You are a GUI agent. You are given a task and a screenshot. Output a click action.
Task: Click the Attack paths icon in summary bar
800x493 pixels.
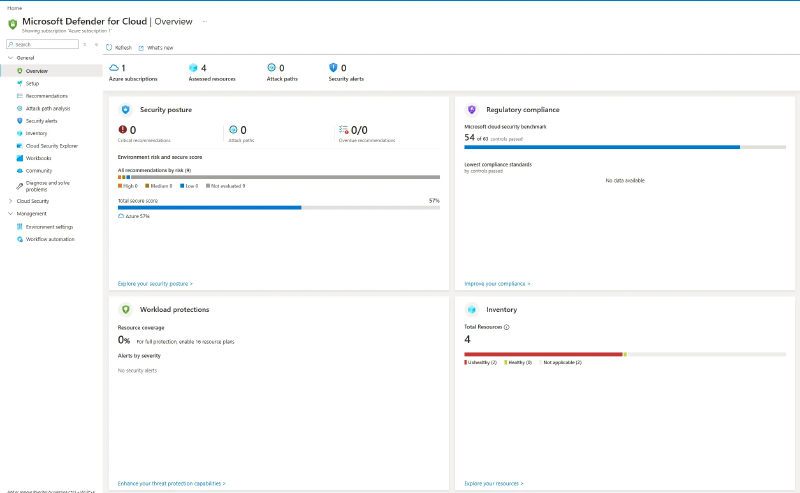pos(271,67)
